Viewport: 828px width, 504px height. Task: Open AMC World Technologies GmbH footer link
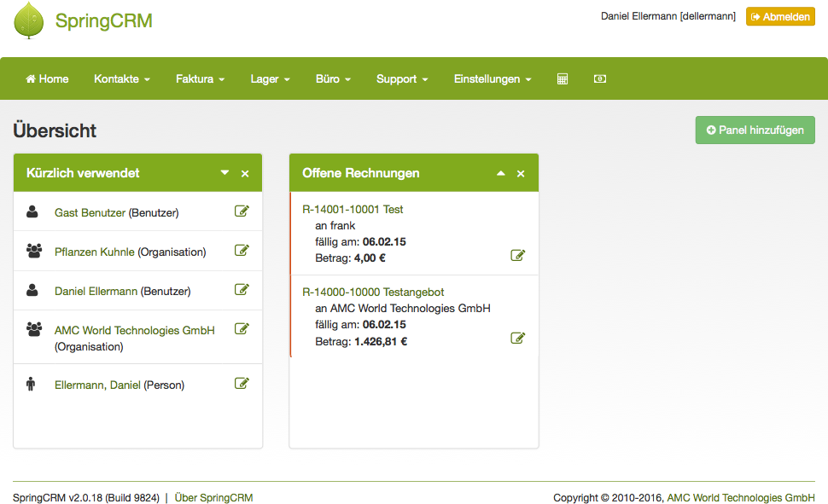tap(741, 498)
